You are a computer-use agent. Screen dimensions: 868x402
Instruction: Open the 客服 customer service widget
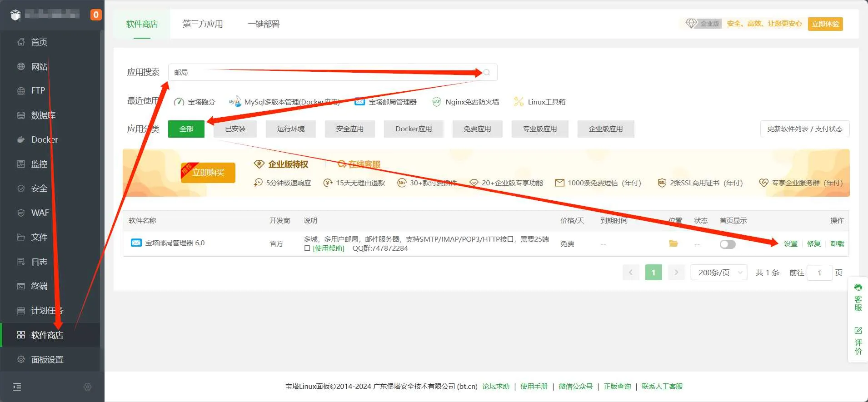click(x=858, y=298)
